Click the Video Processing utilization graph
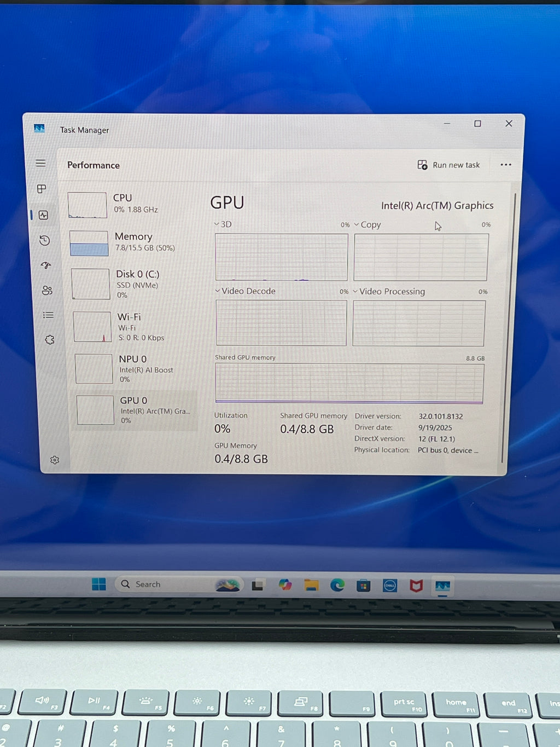The height and width of the screenshot is (747, 560). [x=418, y=323]
